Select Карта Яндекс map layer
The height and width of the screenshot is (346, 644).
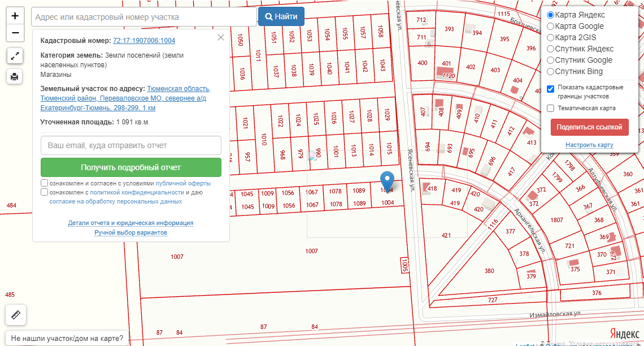[x=550, y=15]
